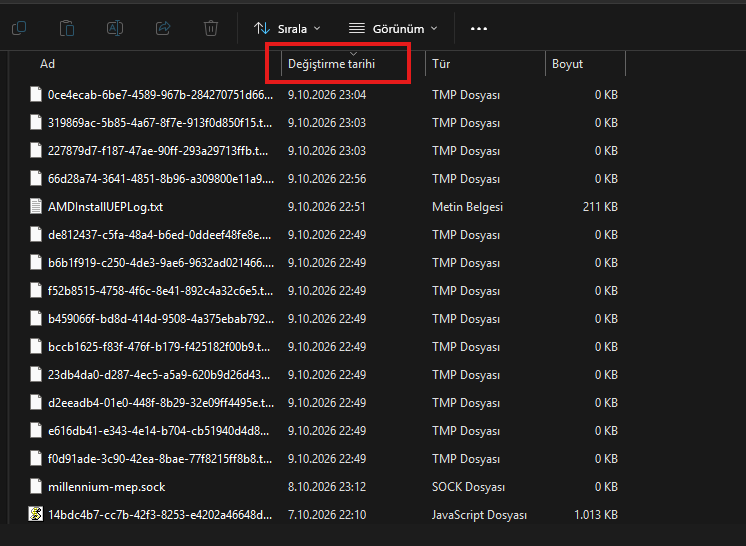Sort by the Tür column header
Screen dimensions: 746x546
pyautogui.click(x=441, y=64)
